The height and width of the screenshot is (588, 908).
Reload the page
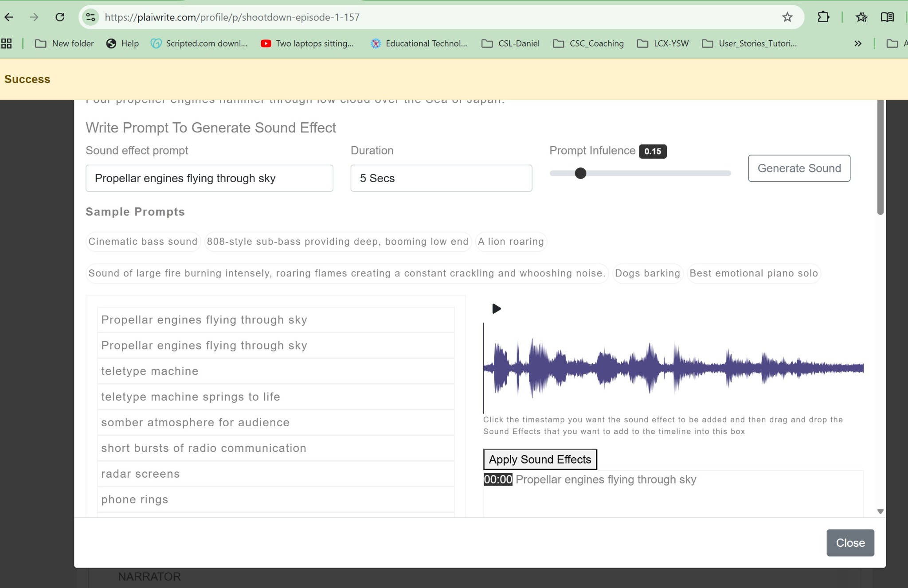[60, 17]
